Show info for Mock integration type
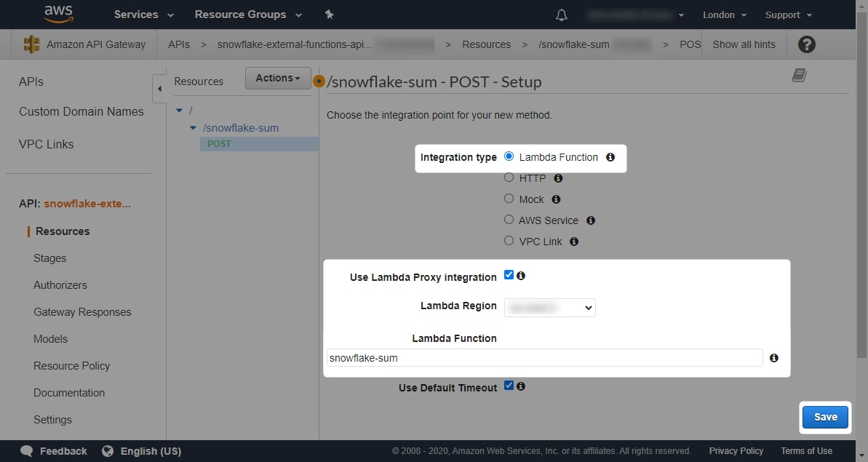Screen dimensions: 868x462 coord(556,199)
